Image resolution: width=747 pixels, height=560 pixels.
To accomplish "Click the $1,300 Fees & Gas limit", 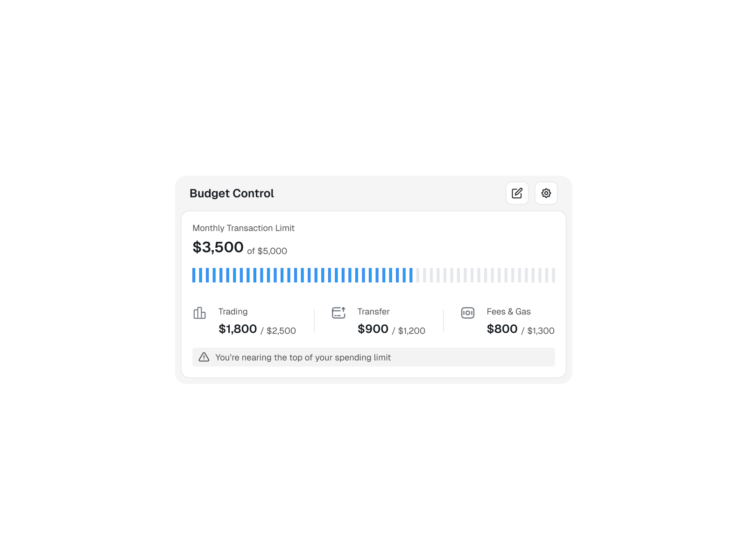I will (541, 331).
